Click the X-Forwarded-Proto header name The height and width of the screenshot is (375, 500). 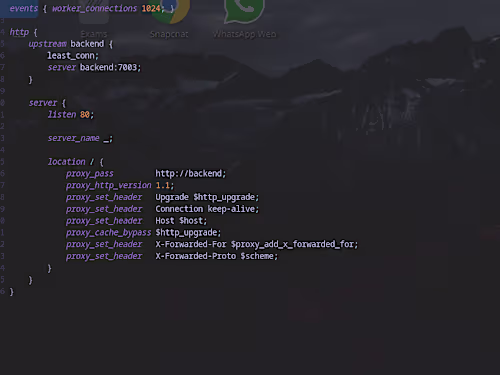coord(196,256)
